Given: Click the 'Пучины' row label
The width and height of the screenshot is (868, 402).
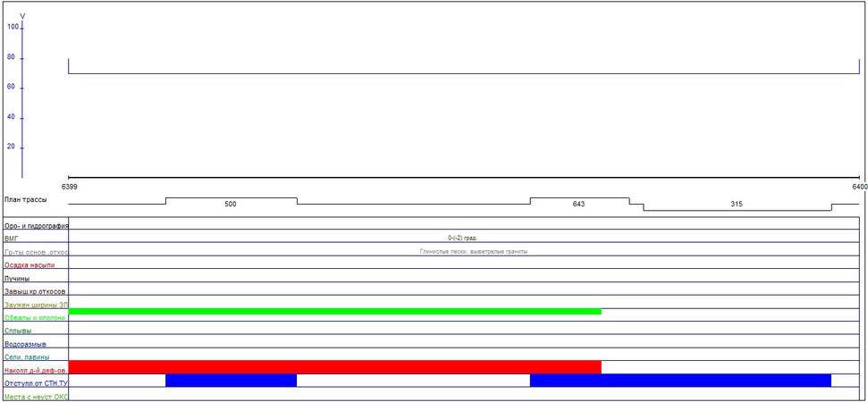Looking at the screenshot, I should coord(15,279).
